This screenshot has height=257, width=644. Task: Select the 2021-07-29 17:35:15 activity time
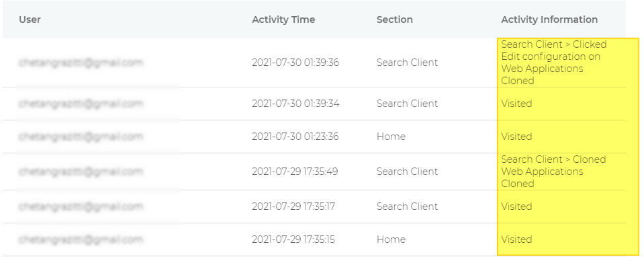click(293, 240)
